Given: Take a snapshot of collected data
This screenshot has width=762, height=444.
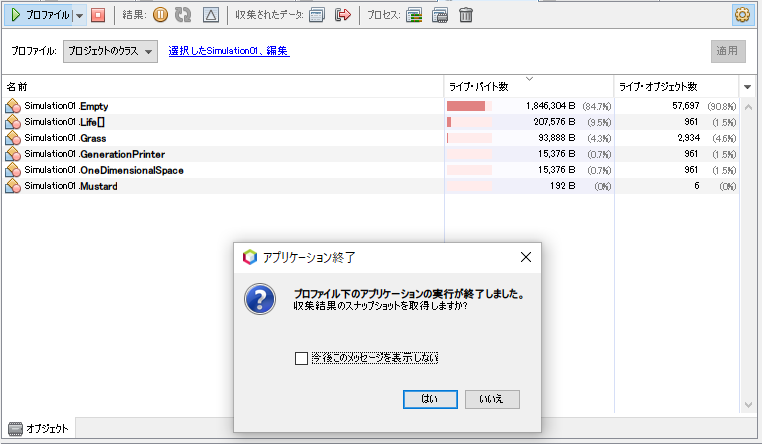Looking at the screenshot, I should [317, 15].
